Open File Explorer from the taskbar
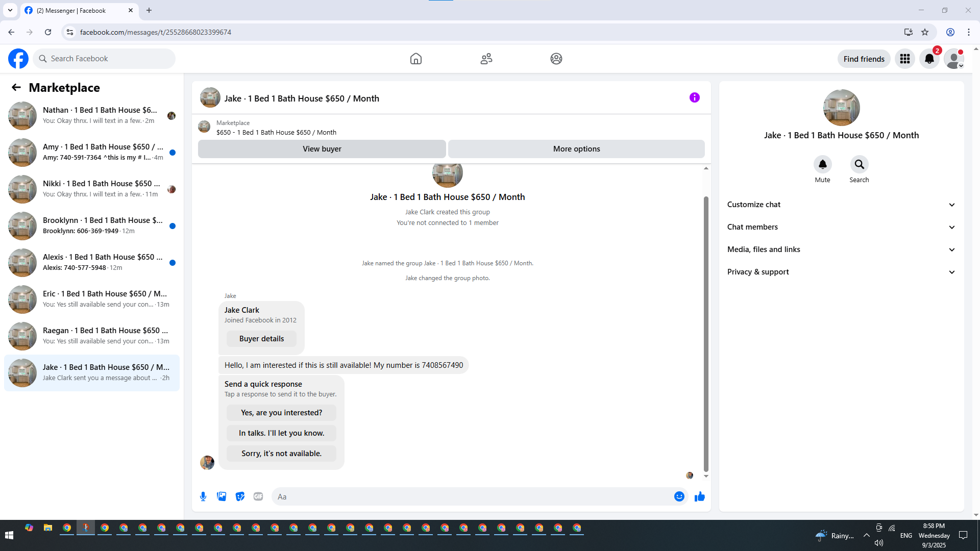The height and width of the screenshot is (551, 980). coord(48,528)
